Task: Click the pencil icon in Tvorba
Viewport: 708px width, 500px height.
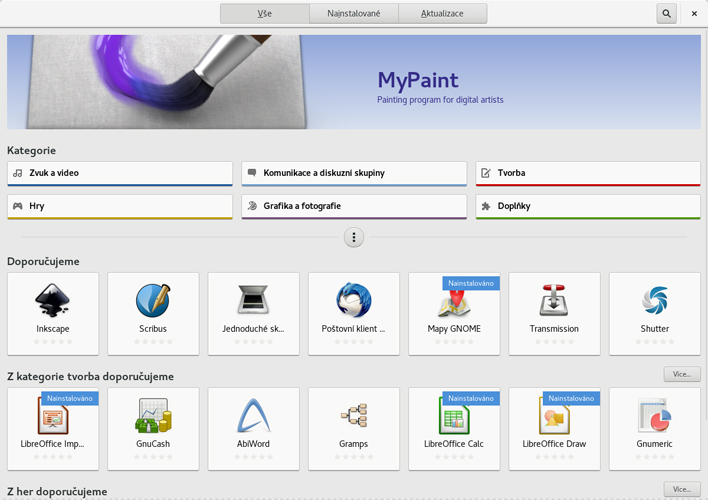Action: [486, 173]
